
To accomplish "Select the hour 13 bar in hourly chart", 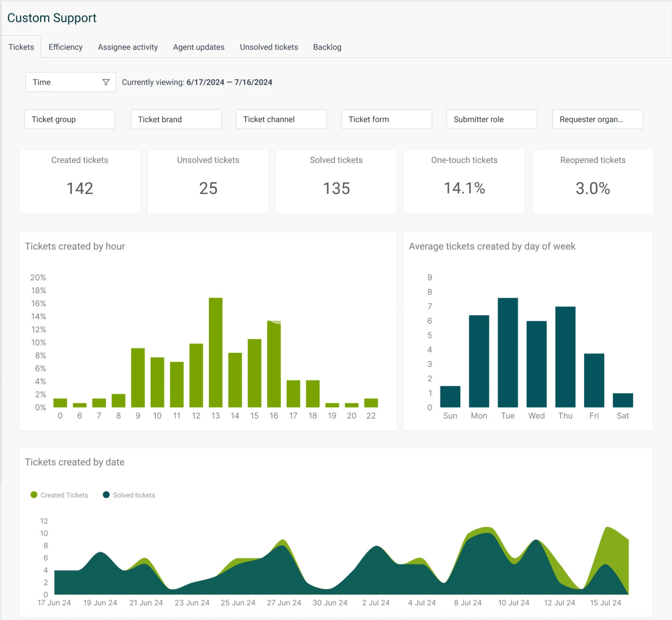I will click(x=216, y=352).
